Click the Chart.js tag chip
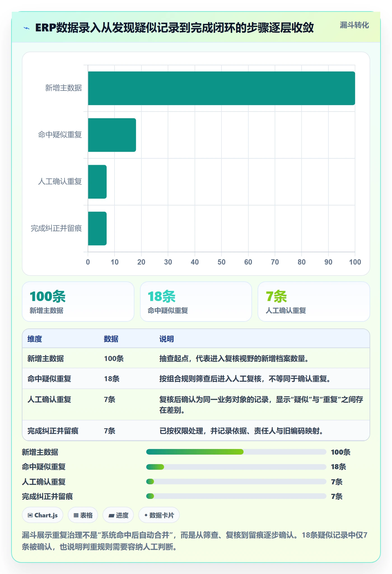 [x=43, y=515]
